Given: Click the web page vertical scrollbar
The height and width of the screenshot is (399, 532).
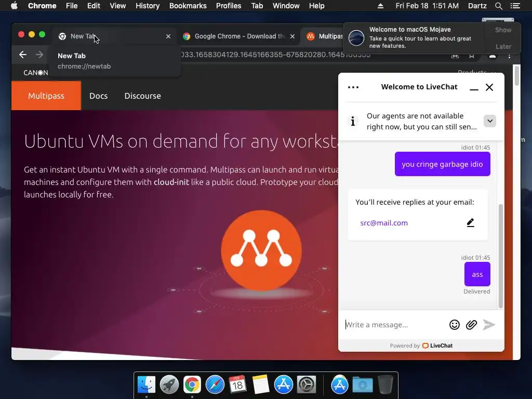Looking at the screenshot, I should point(516,76).
